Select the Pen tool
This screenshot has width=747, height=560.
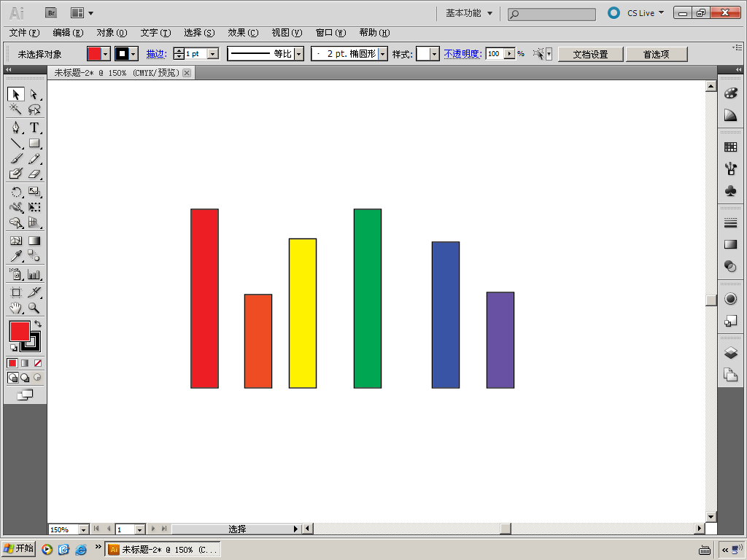pos(16,128)
